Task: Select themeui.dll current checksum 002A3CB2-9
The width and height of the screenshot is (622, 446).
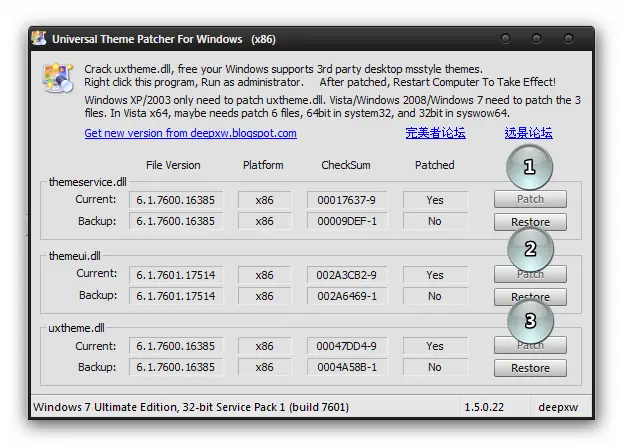Action: tap(347, 275)
